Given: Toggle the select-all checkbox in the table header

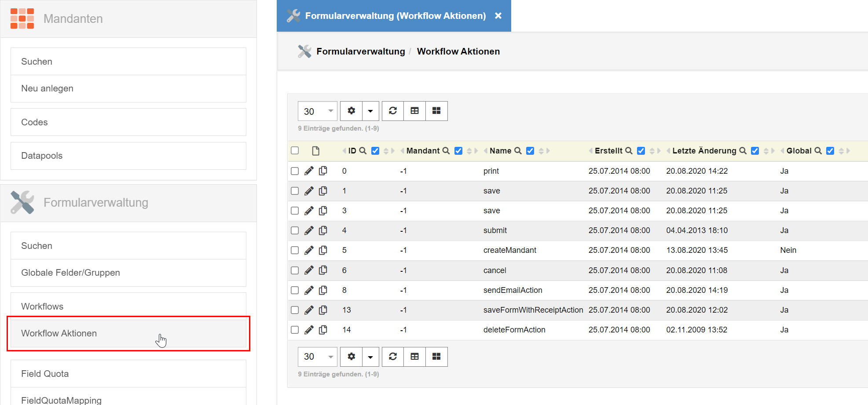Looking at the screenshot, I should 295,151.
